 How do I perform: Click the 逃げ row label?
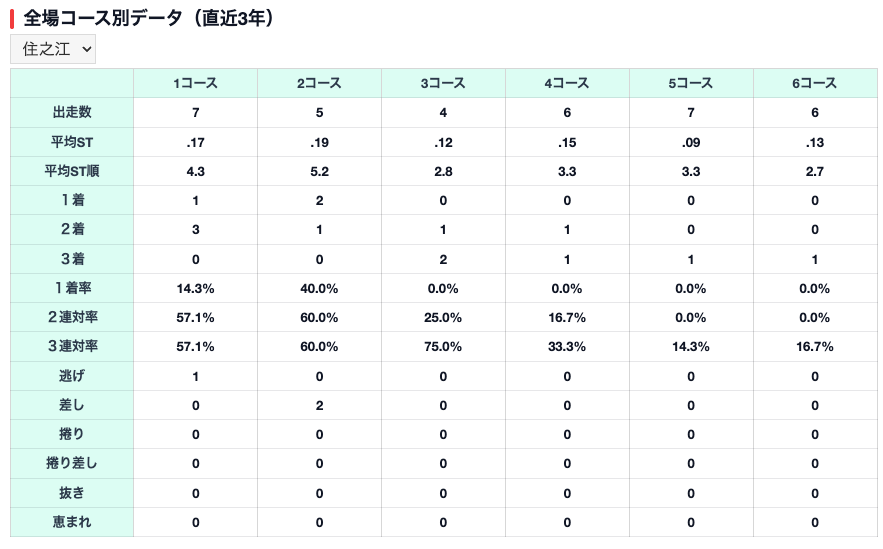coord(72,376)
